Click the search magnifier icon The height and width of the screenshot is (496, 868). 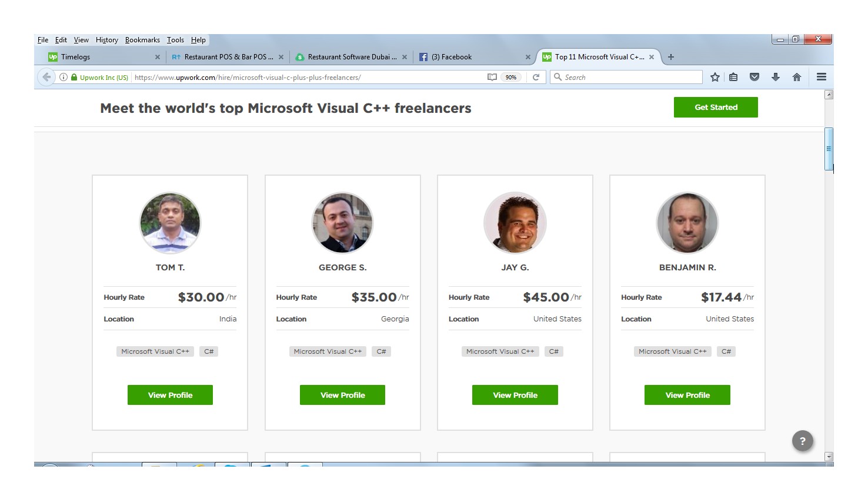(x=557, y=77)
